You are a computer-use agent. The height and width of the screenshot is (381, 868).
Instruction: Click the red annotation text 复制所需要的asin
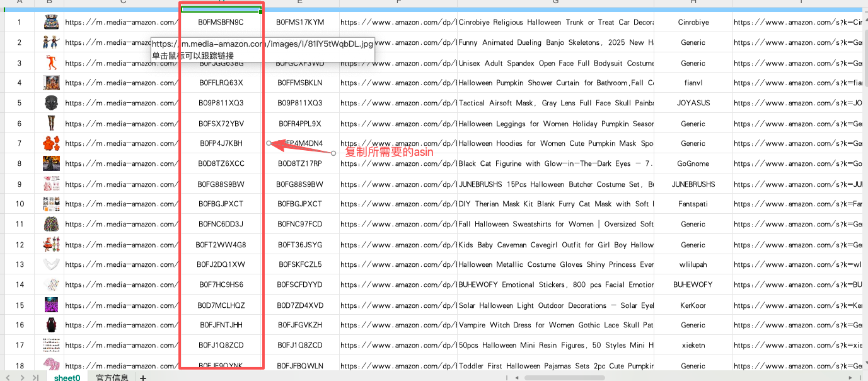tap(389, 153)
